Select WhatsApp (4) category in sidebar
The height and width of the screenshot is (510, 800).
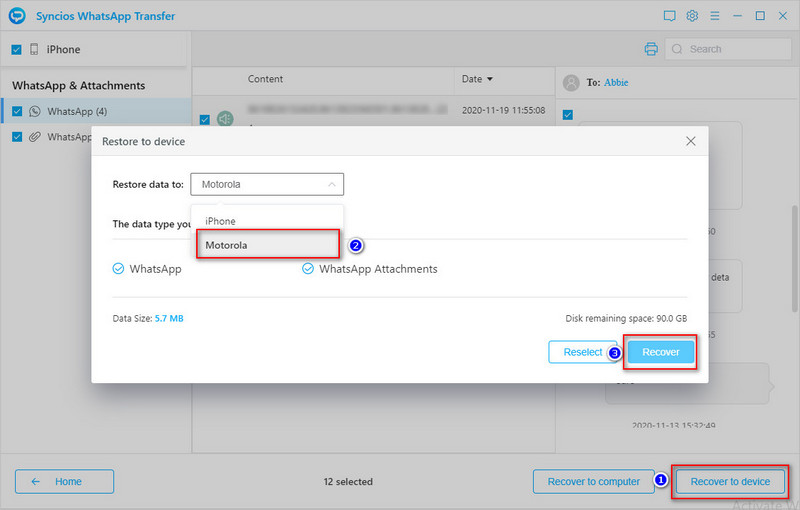point(96,111)
